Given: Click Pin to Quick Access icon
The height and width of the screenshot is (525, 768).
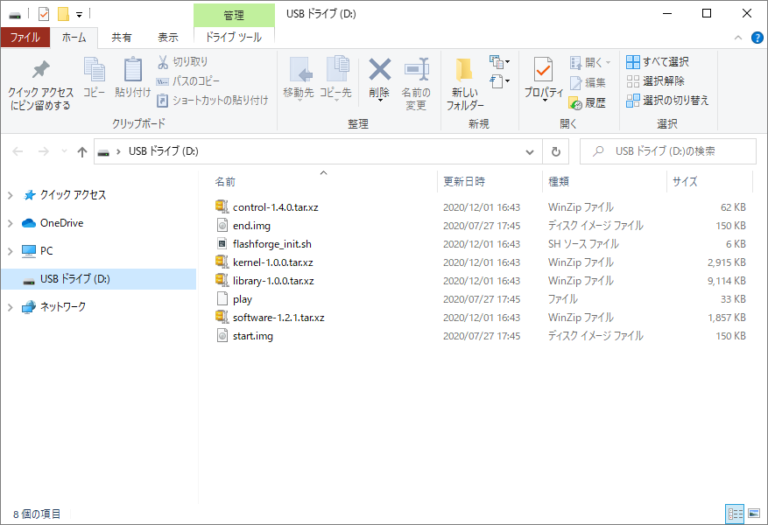Looking at the screenshot, I should (41, 70).
